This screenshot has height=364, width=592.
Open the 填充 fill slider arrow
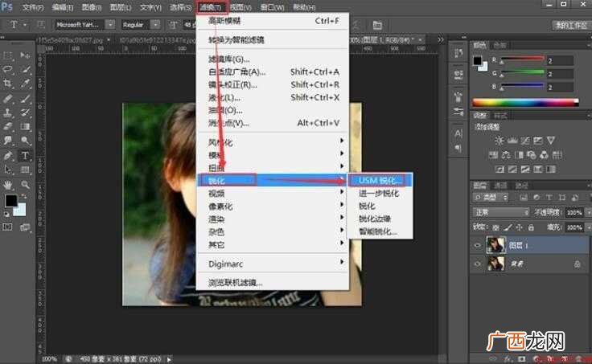pyautogui.click(x=588, y=227)
